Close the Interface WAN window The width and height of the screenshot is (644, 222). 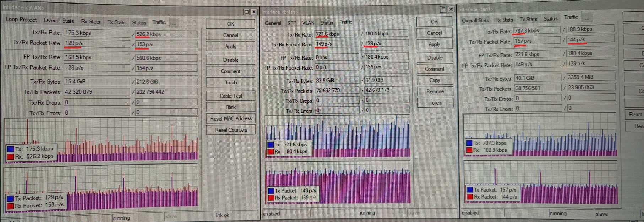click(x=254, y=12)
